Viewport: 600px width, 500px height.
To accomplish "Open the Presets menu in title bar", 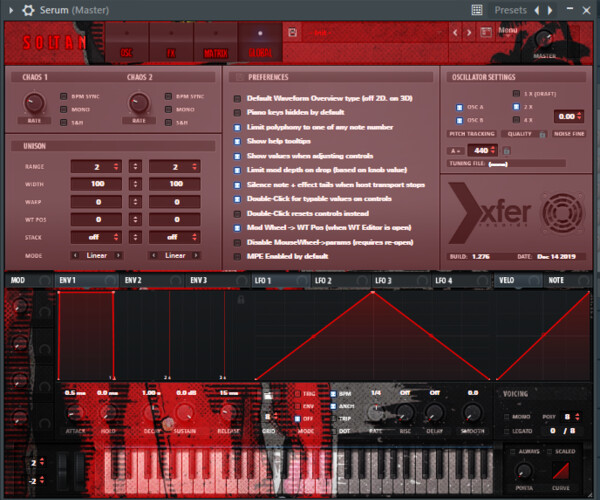I will click(x=510, y=10).
